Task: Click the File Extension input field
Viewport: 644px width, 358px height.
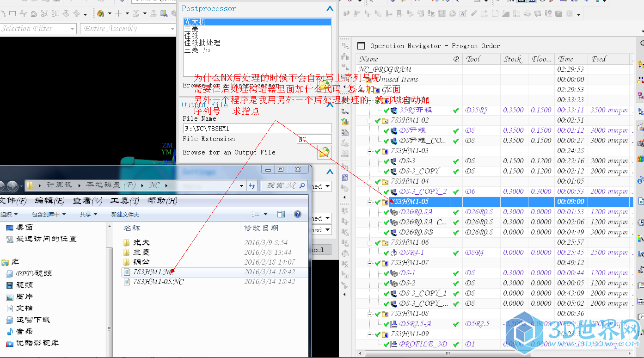Action: tap(314, 139)
